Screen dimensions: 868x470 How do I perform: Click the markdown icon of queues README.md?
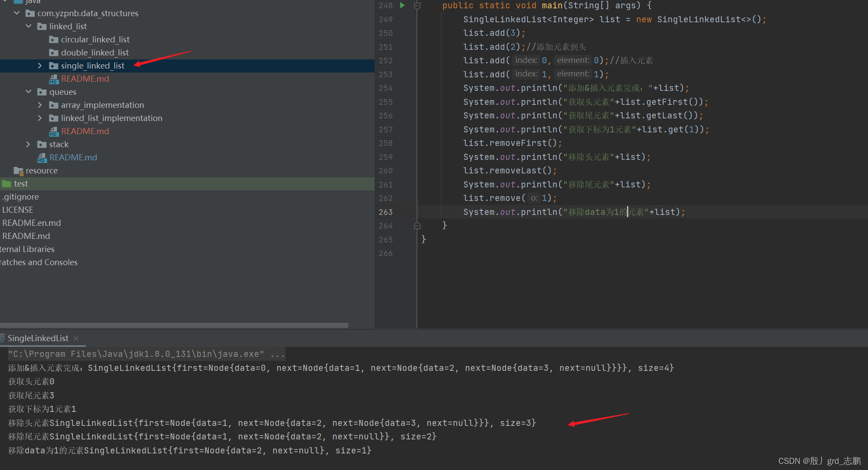[x=54, y=131]
